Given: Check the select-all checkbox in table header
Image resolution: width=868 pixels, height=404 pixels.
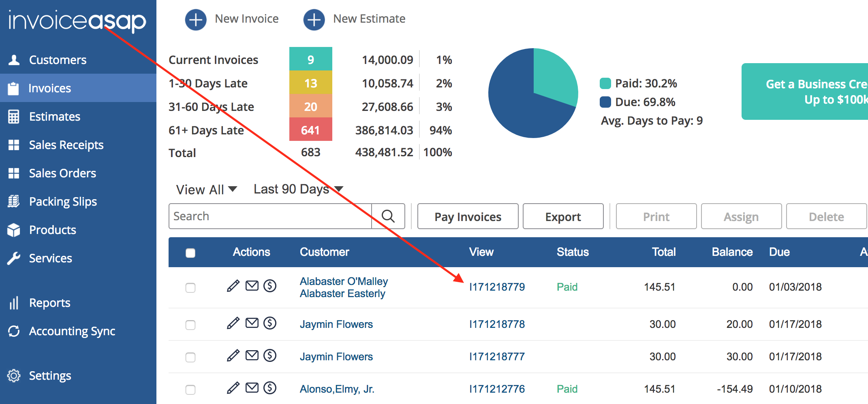Looking at the screenshot, I should 190,252.
